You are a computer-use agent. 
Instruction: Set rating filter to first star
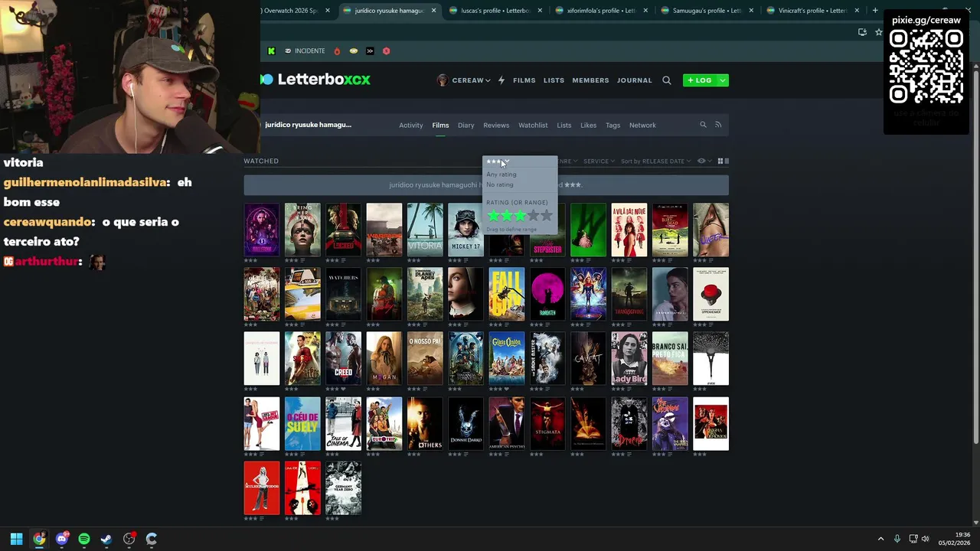[493, 216]
